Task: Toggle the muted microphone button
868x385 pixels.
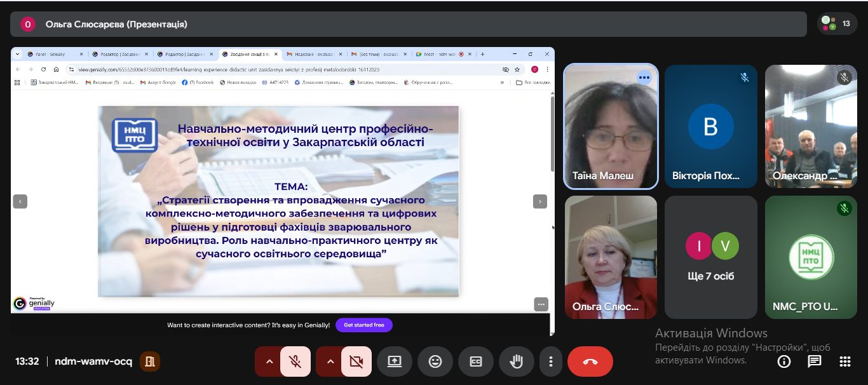Action: pyautogui.click(x=295, y=361)
